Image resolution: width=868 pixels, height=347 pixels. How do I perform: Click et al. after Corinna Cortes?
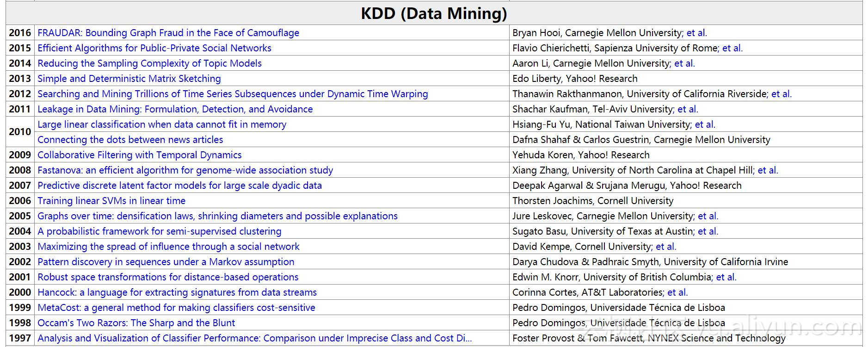point(677,292)
